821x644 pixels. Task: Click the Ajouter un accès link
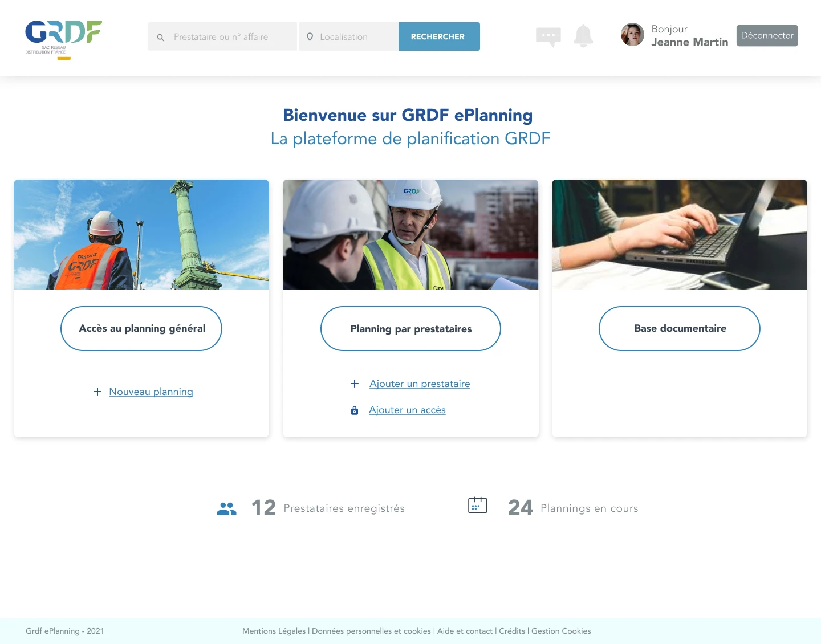pyautogui.click(x=407, y=410)
